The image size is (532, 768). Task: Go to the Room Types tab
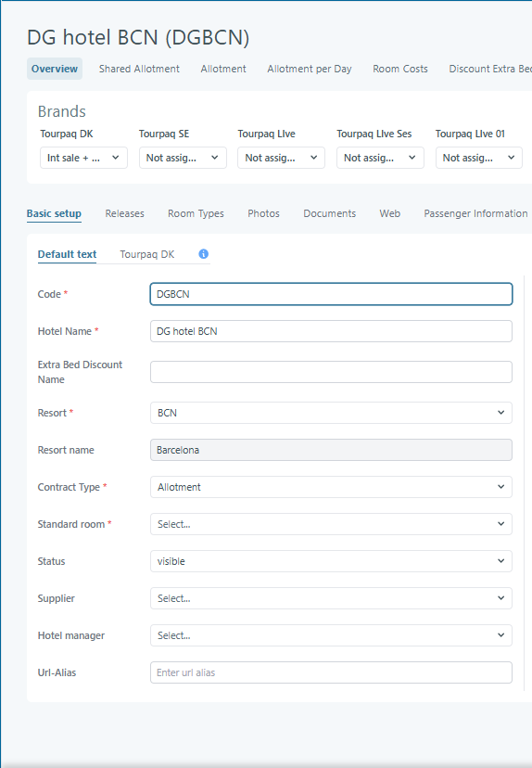point(196,213)
